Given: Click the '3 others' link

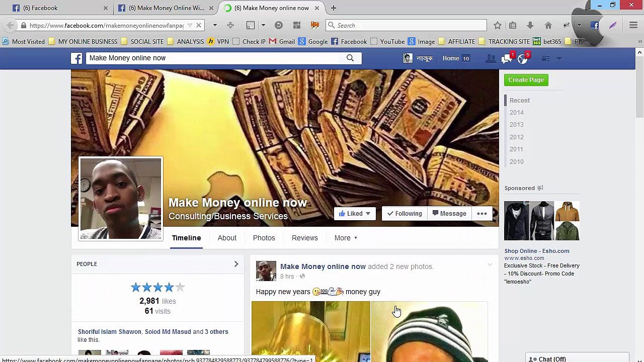Looking at the screenshot, I should click(216, 332).
